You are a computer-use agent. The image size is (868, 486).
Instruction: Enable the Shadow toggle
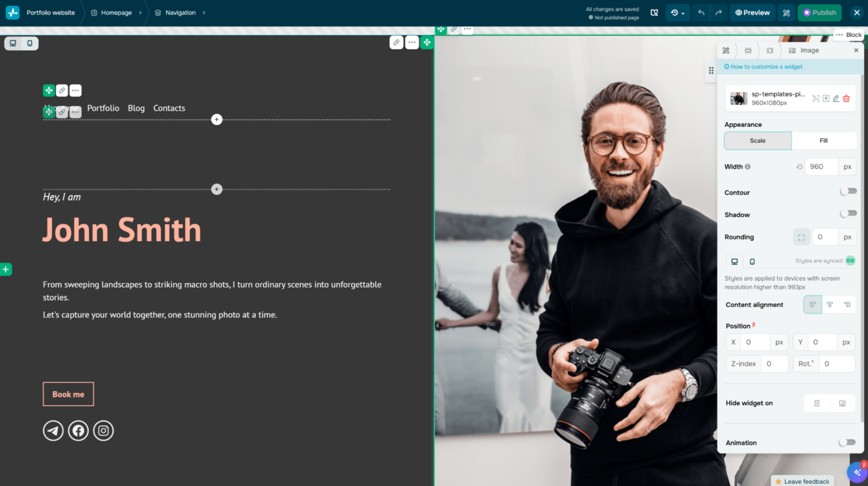point(848,213)
